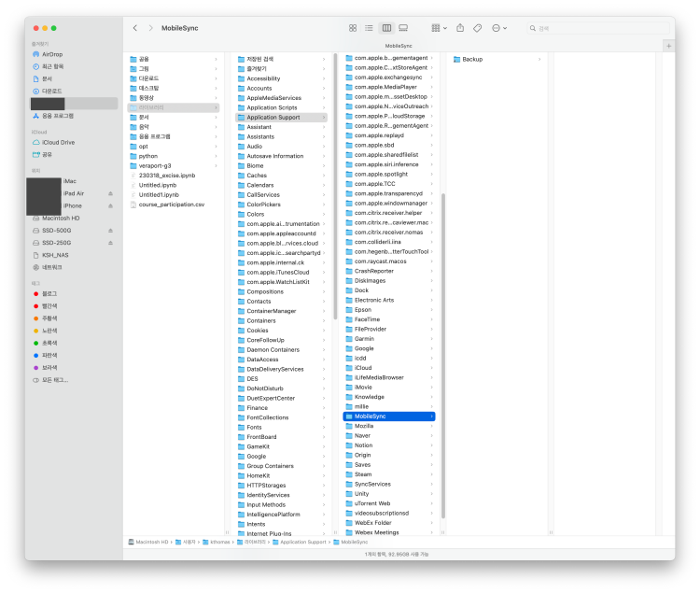Switch to column view

[x=386, y=28]
